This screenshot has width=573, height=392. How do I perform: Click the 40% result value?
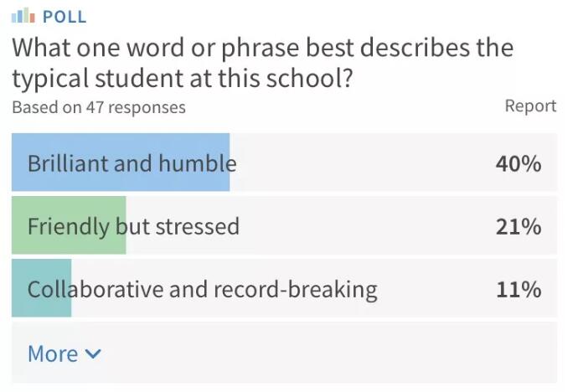point(518,163)
